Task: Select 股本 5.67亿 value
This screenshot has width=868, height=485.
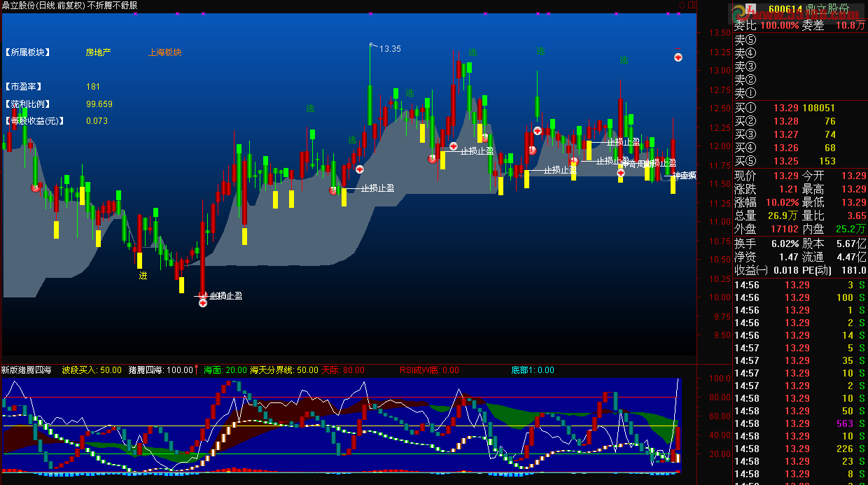Action: coord(851,244)
